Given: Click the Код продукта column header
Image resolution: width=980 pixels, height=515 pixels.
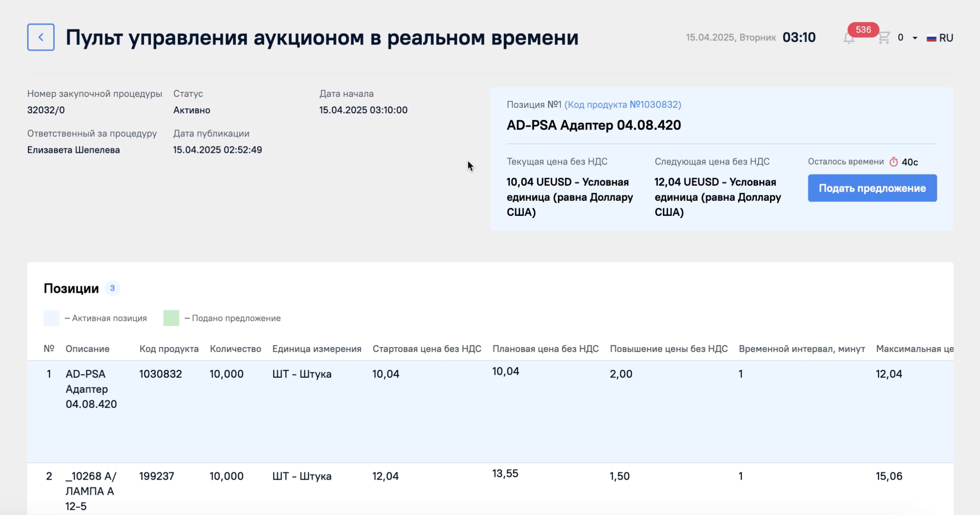Looking at the screenshot, I should 169,349.
